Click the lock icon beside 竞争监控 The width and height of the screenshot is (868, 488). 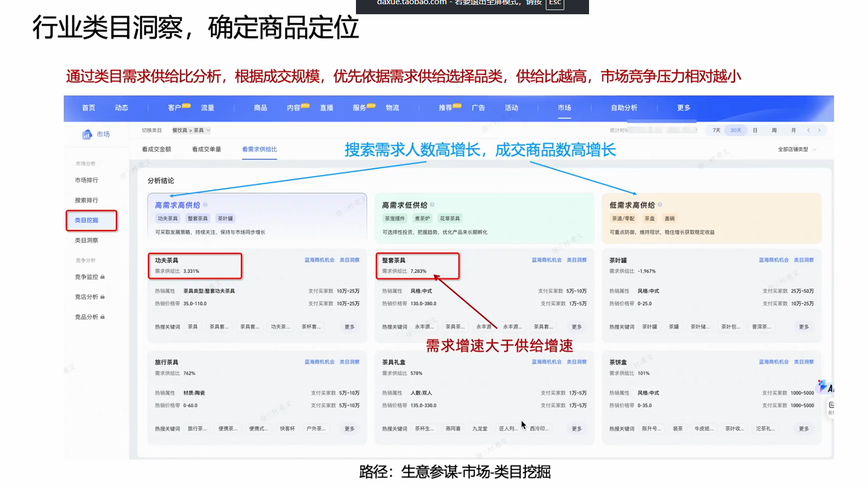coord(102,277)
